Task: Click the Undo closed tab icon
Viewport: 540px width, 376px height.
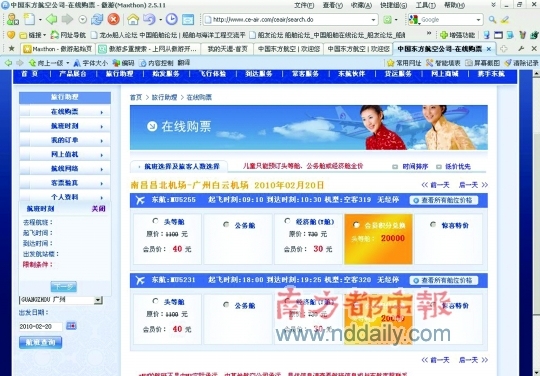Action: 149,19
